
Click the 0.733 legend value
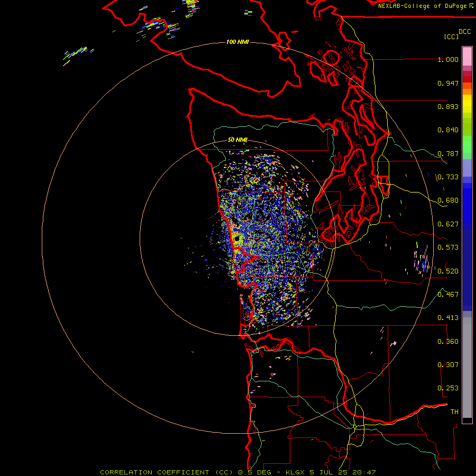click(448, 177)
